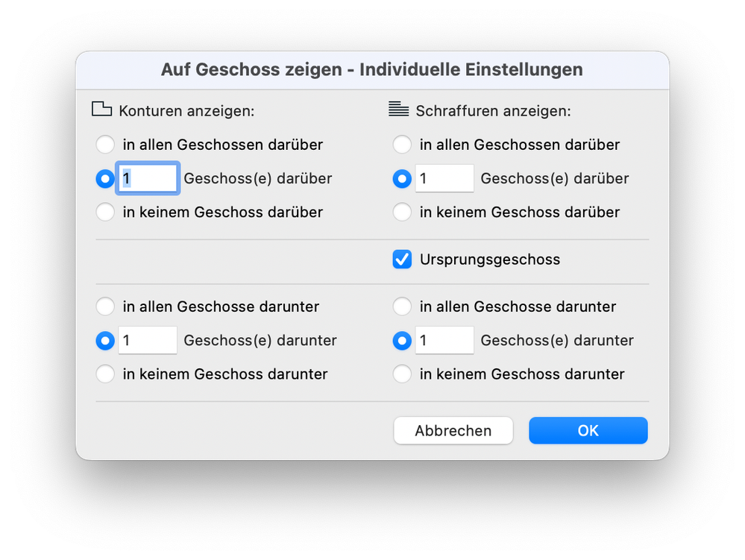Select Konturen 'in allen Geschossen darüber'
The width and height of the screenshot is (745, 560).
click(x=105, y=145)
